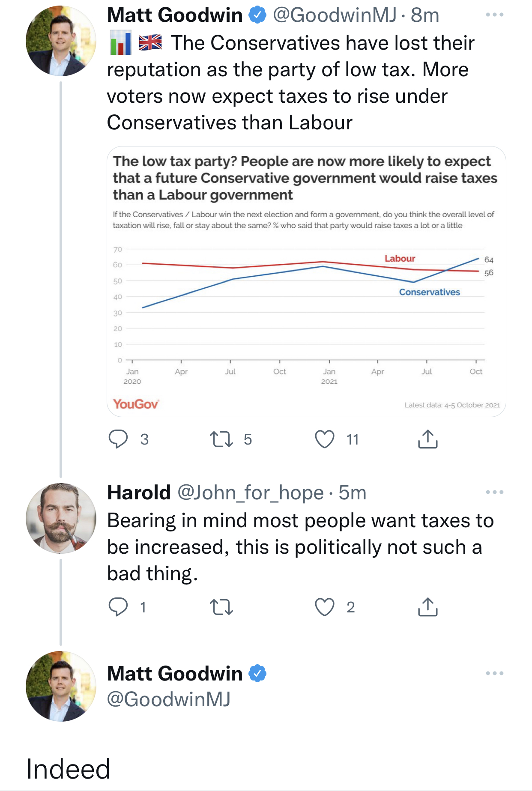This screenshot has width=532, height=791.
Task: Tap Harold's profile picture
Action: (x=61, y=518)
